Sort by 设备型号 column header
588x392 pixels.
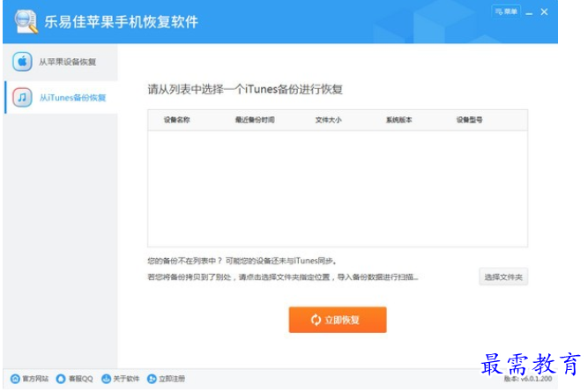click(469, 120)
